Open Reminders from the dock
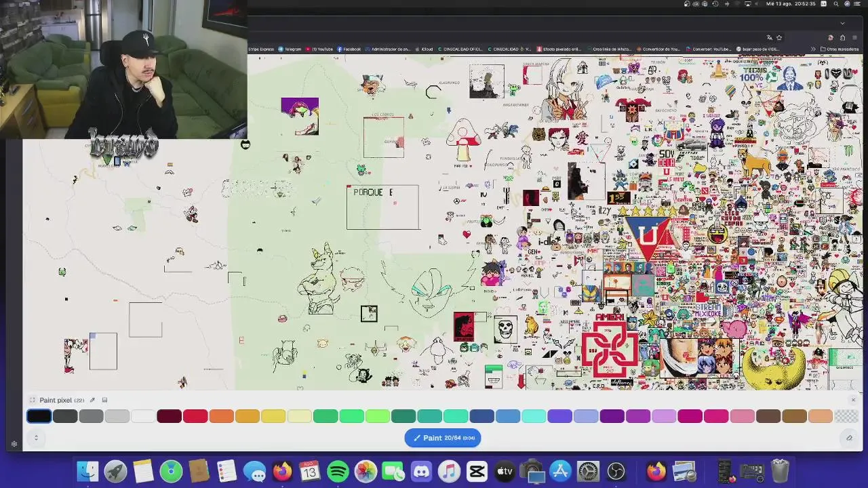The width and height of the screenshot is (868, 488). [x=226, y=471]
